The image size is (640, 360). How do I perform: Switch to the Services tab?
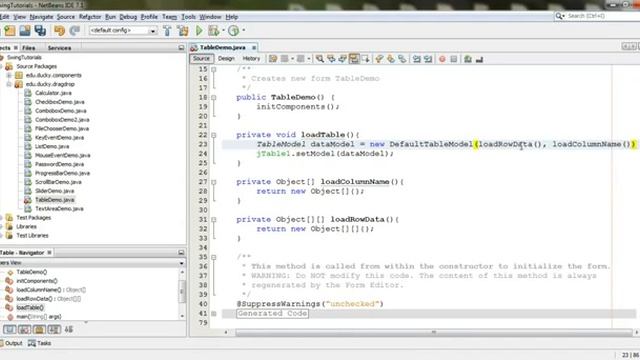pyautogui.click(x=59, y=48)
